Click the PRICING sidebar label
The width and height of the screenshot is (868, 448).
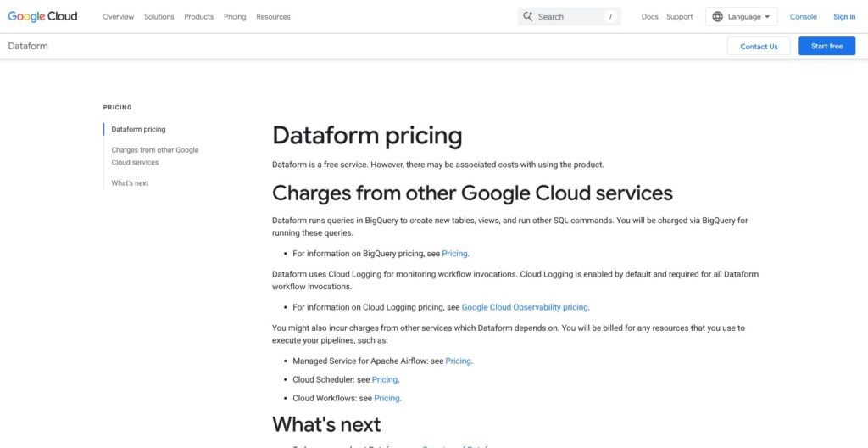[117, 108]
